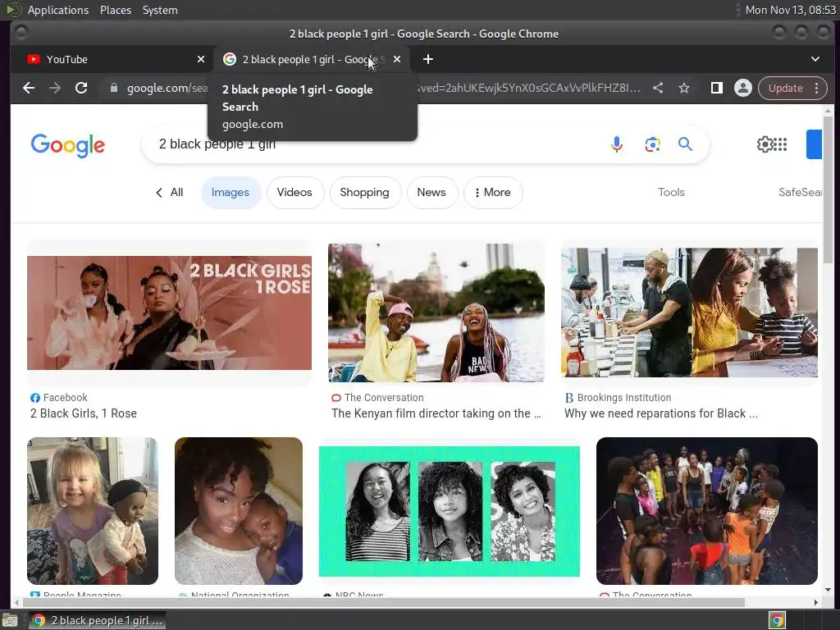Image resolution: width=840 pixels, height=630 pixels.
Task: Expand the More search filters menu
Action: tap(493, 192)
